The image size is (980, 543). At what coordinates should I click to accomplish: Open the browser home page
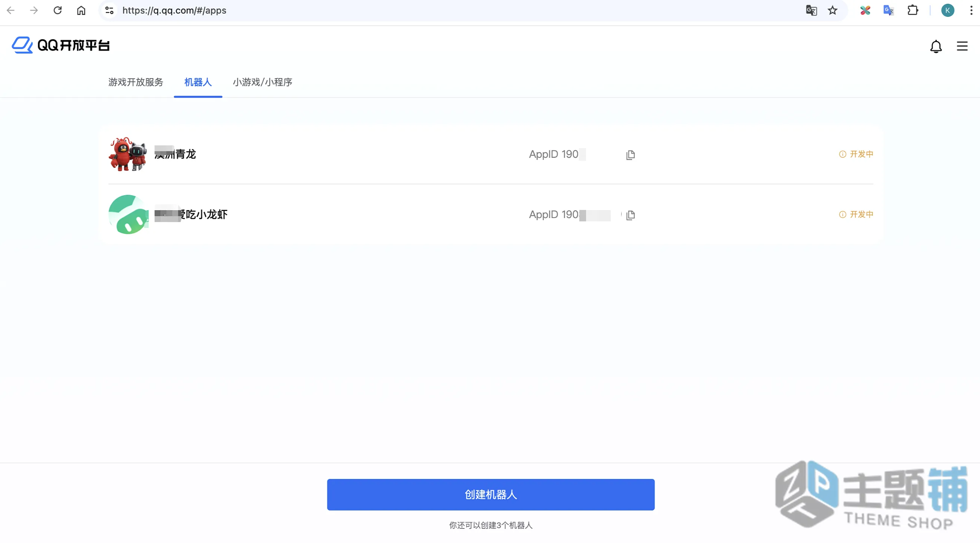point(81,10)
